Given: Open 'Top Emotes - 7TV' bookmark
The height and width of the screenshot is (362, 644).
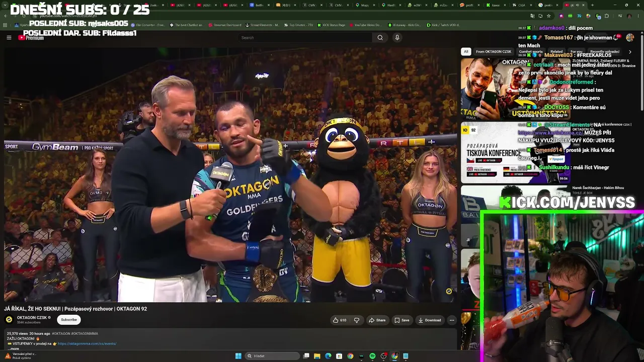Looking at the screenshot, I should (298, 25).
